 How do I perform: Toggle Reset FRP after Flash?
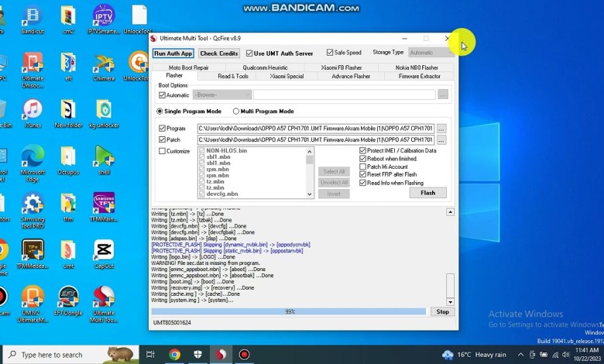pos(362,174)
